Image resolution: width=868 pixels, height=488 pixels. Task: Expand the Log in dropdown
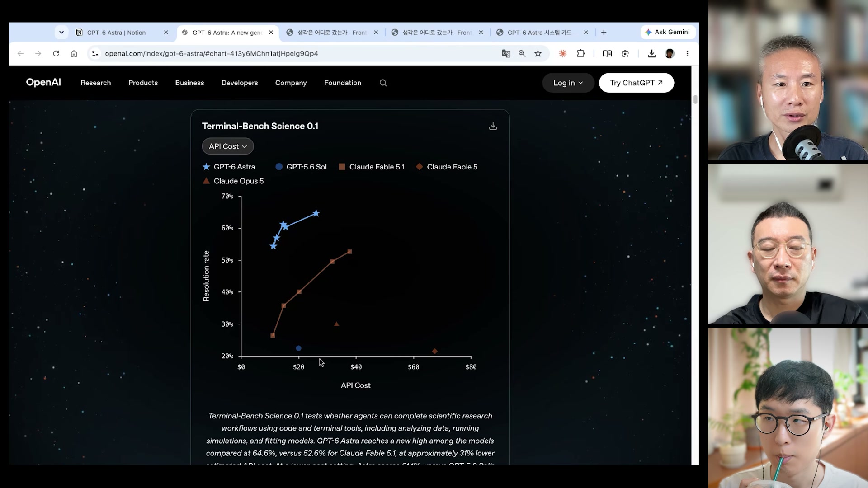point(568,83)
